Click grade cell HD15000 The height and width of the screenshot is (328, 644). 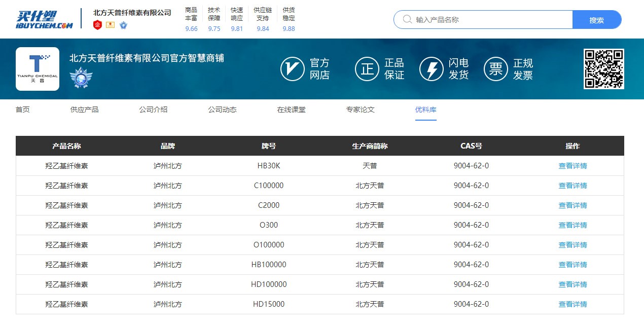pos(269,304)
